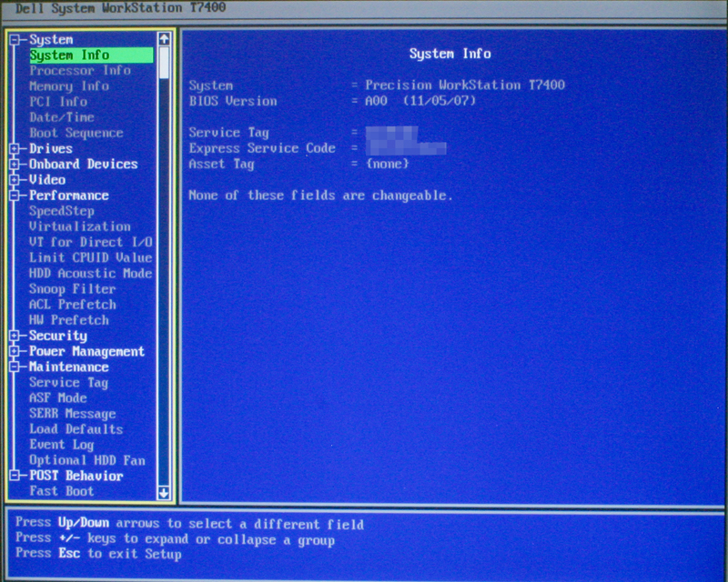Open Boot Sequence settings

coord(76,133)
